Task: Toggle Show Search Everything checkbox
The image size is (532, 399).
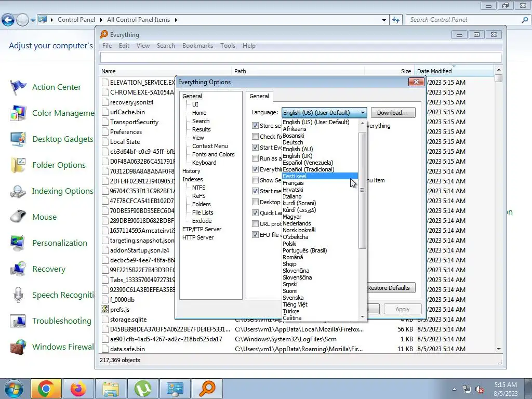Action: [x=255, y=180]
